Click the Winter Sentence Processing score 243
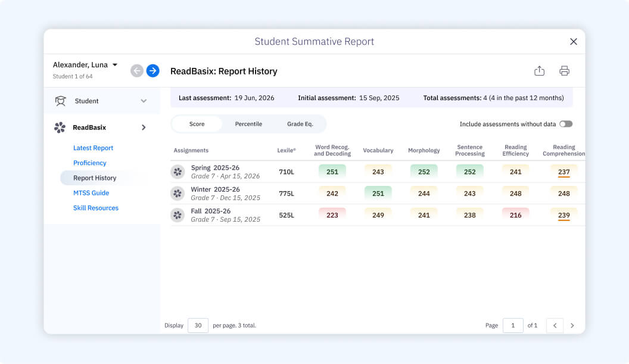The height and width of the screenshot is (364, 629). click(x=470, y=194)
